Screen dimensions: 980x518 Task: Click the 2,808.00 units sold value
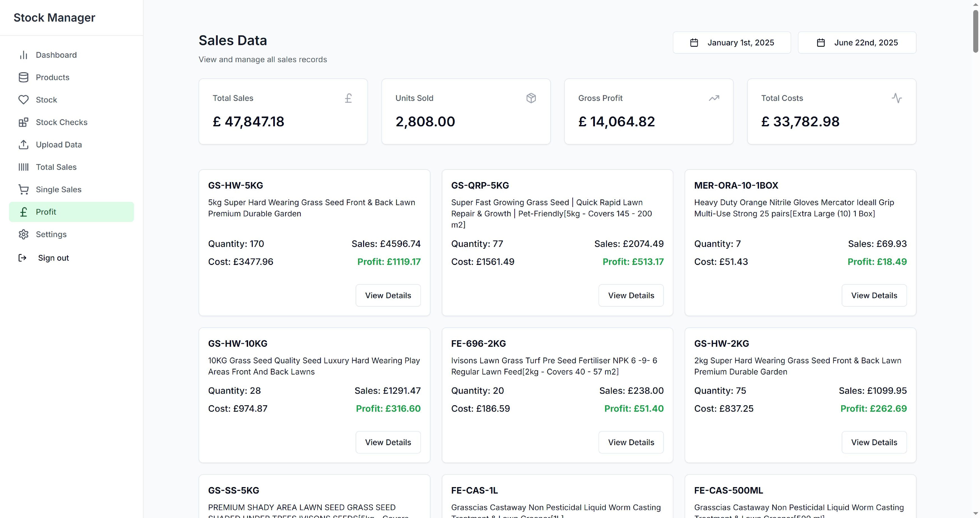click(425, 122)
